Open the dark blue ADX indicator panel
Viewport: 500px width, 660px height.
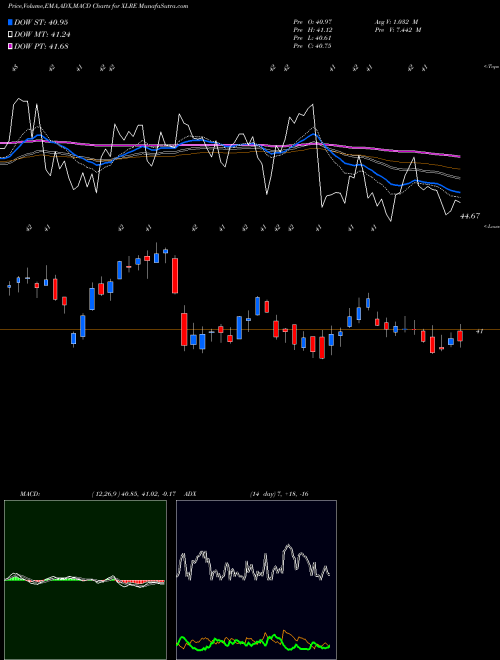256,580
